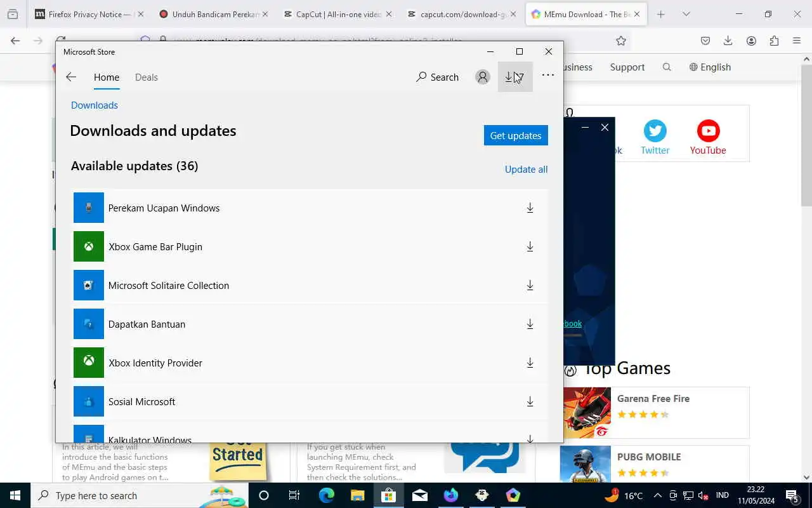Download the Perekam Ucapan Windows update
This screenshot has width=812, height=508.
tap(530, 208)
